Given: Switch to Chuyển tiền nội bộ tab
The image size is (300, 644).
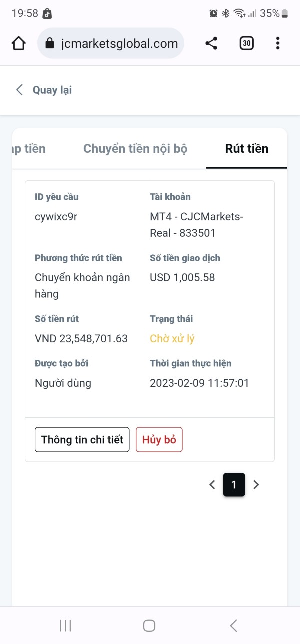Looking at the screenshot, I should pyautogui.click(x=135, y=149).
